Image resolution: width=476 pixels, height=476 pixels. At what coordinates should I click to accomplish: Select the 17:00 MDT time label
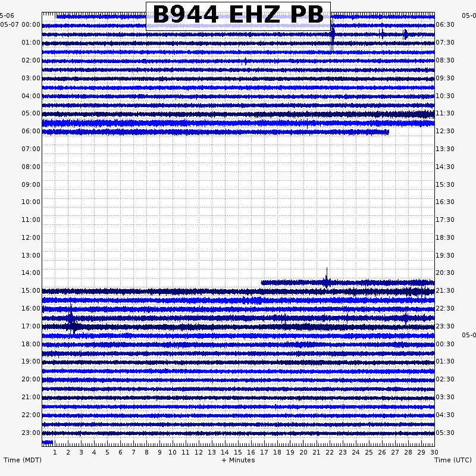[31, 326]
